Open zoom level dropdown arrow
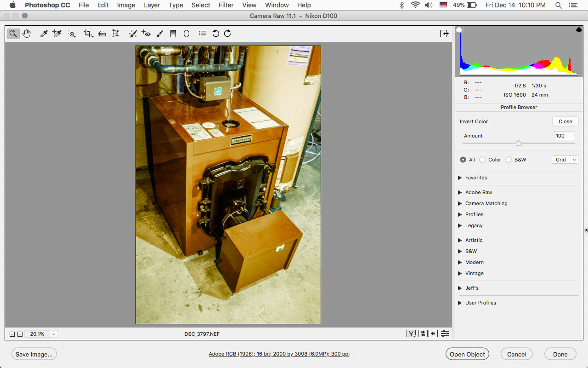Viewport: 588px width, 368px height. (x=54, y=334)
